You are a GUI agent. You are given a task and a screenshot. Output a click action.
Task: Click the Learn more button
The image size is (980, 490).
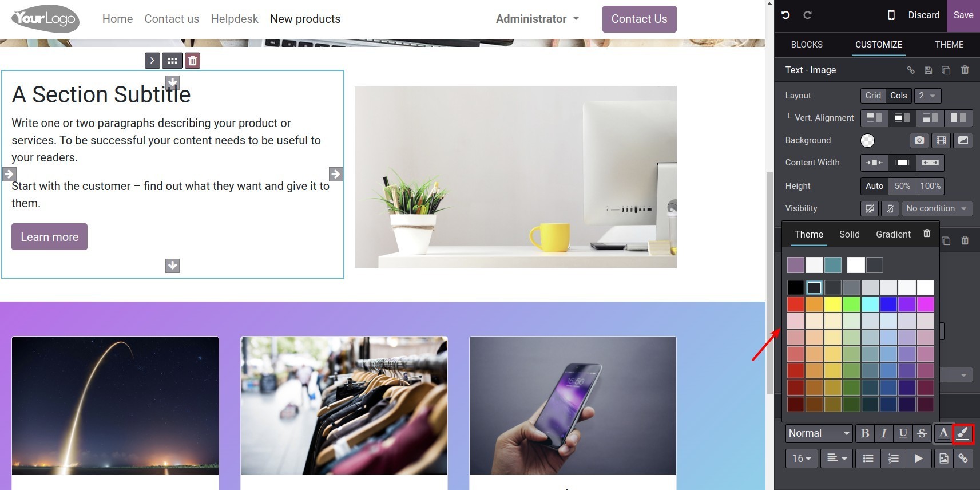click(50, 237)
